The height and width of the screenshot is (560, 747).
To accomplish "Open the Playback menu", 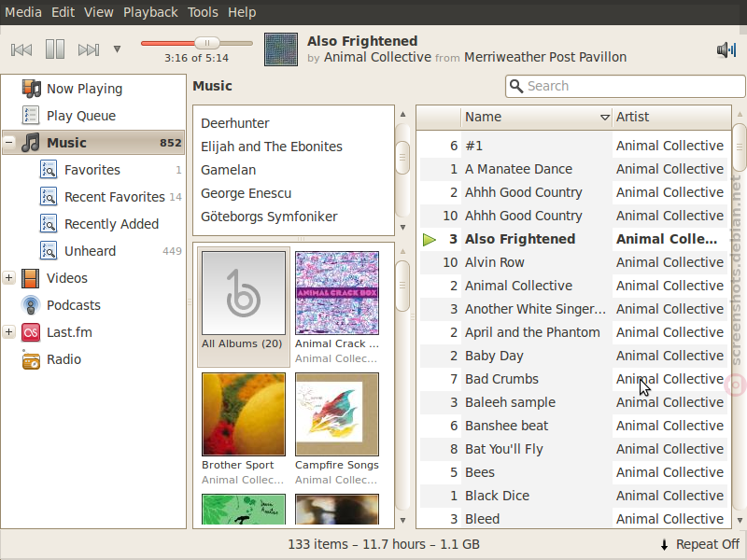I will (150, 12).
